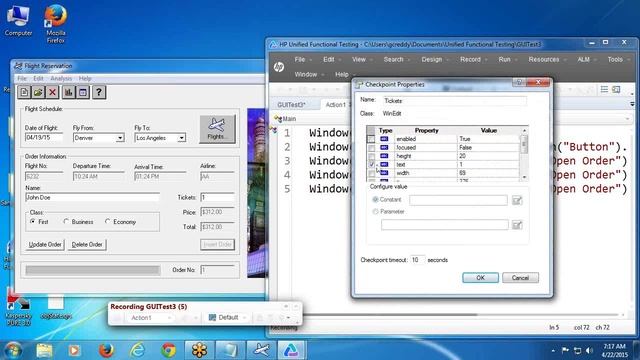Open Computer desktop icon
Image resolution: width=640 pixels, height=360 pixels.
pyautogui.click(x=18, y=20)
